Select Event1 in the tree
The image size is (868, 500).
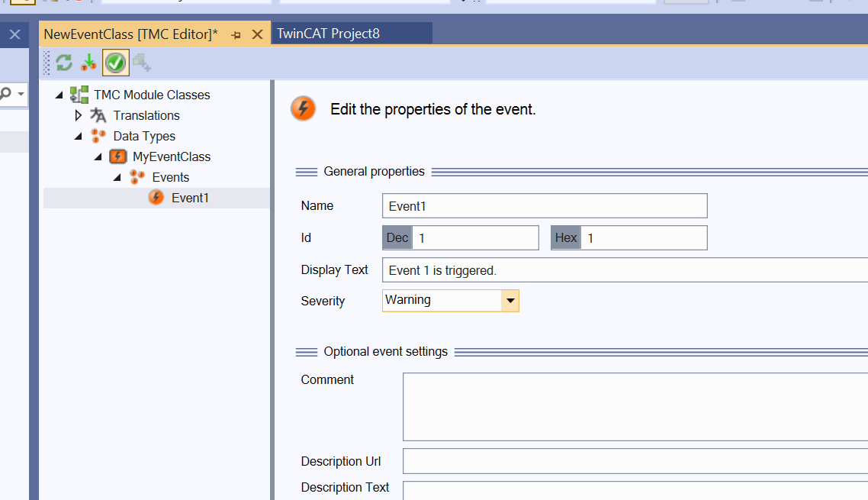coord(190,198)
